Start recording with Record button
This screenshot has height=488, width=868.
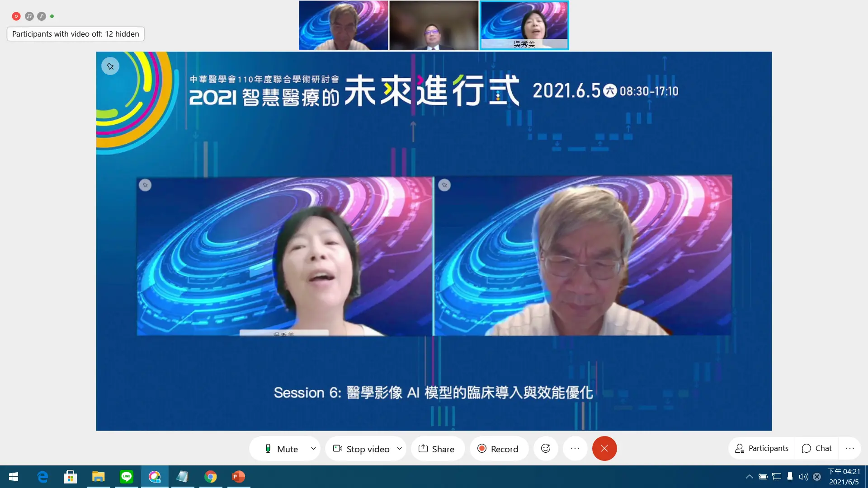pos(498,449)
